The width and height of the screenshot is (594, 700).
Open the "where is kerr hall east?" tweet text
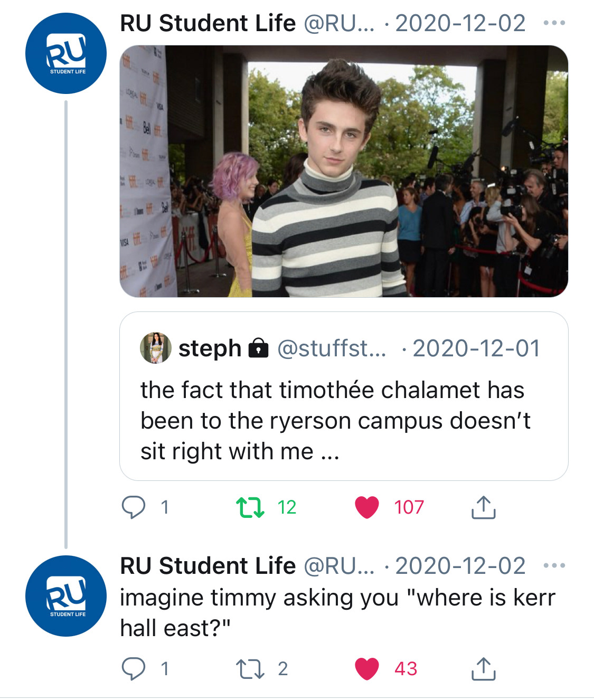point(337,612)
